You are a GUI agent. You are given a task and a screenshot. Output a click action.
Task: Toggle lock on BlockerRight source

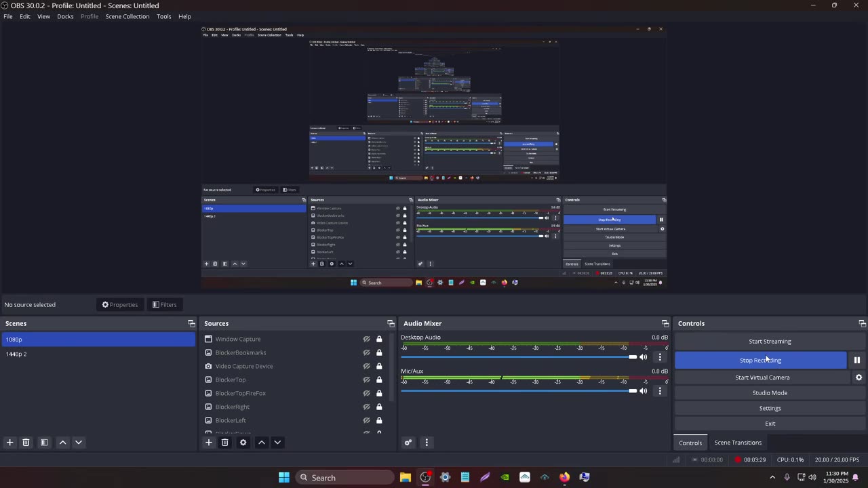click(x=379, y=407)
